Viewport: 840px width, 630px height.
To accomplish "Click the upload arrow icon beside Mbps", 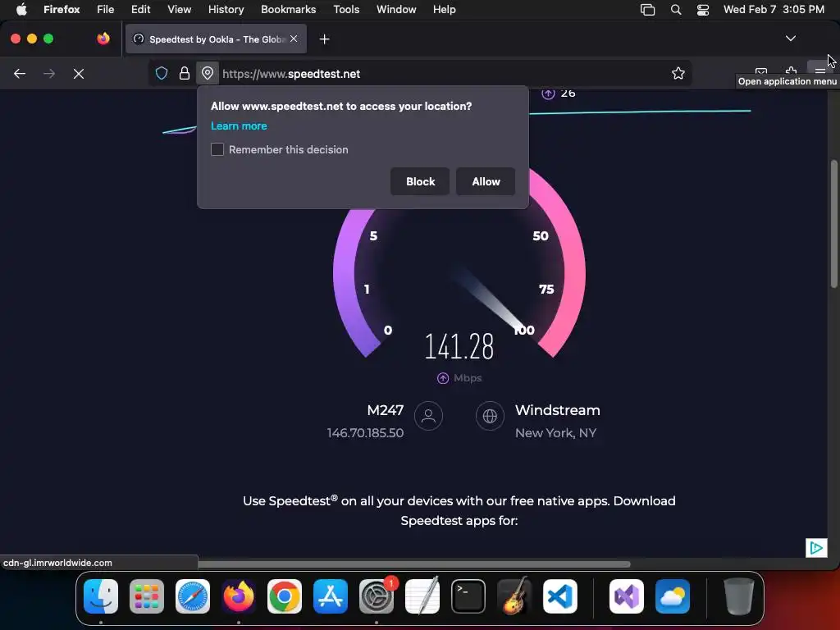I will click(x=442, y=378).
